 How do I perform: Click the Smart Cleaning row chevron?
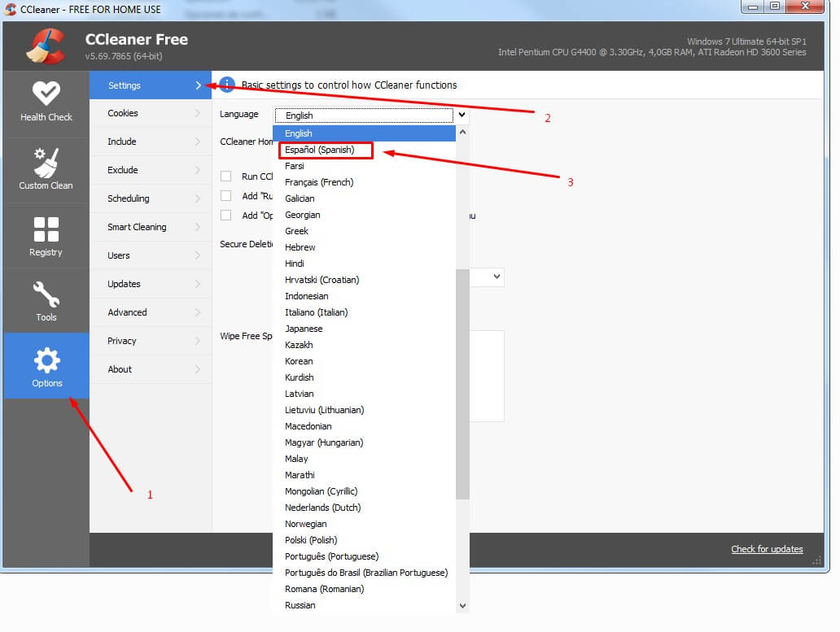(199, 227)
